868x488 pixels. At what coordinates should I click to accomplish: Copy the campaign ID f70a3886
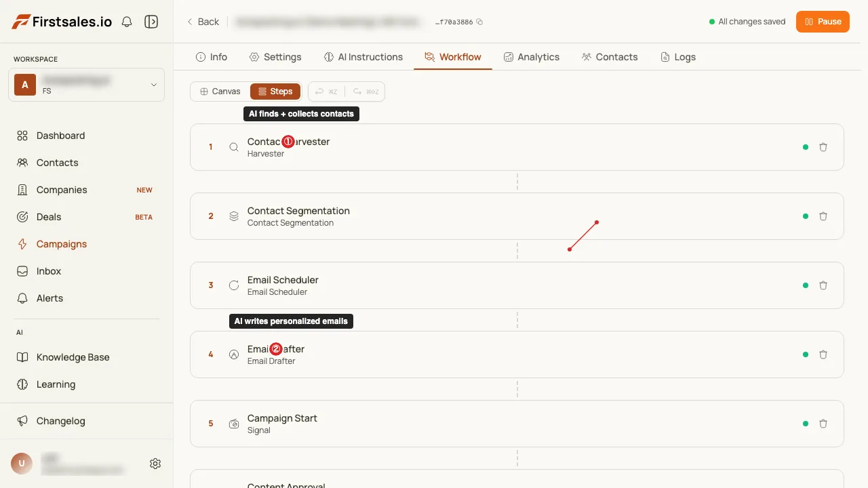tap(479, 22)
